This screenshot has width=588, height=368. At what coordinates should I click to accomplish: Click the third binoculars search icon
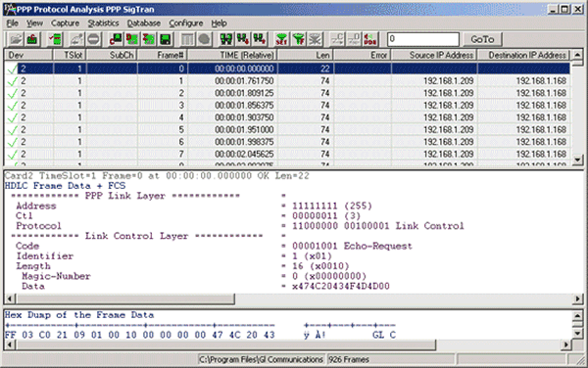pos(260,39)
